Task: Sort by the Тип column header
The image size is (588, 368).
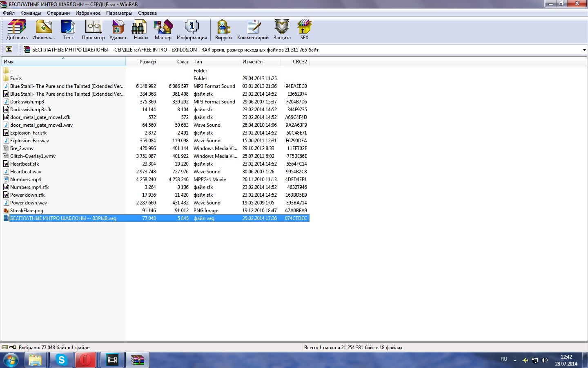Action: coord(215,62)
